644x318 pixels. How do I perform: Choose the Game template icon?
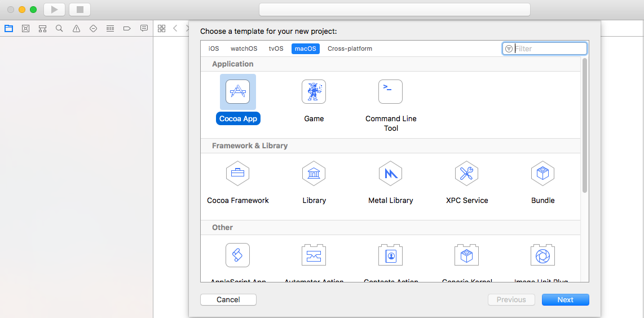314,91
